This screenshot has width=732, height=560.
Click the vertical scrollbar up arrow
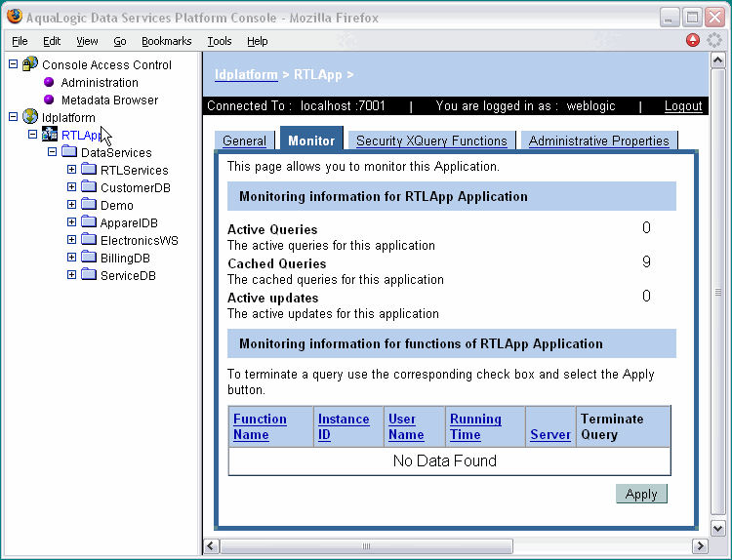point(717,60)
